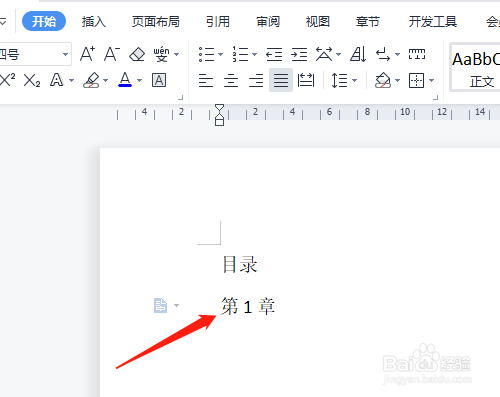Apply subscript formatting
The image size is (500, 397).
(x=32, y=80)
